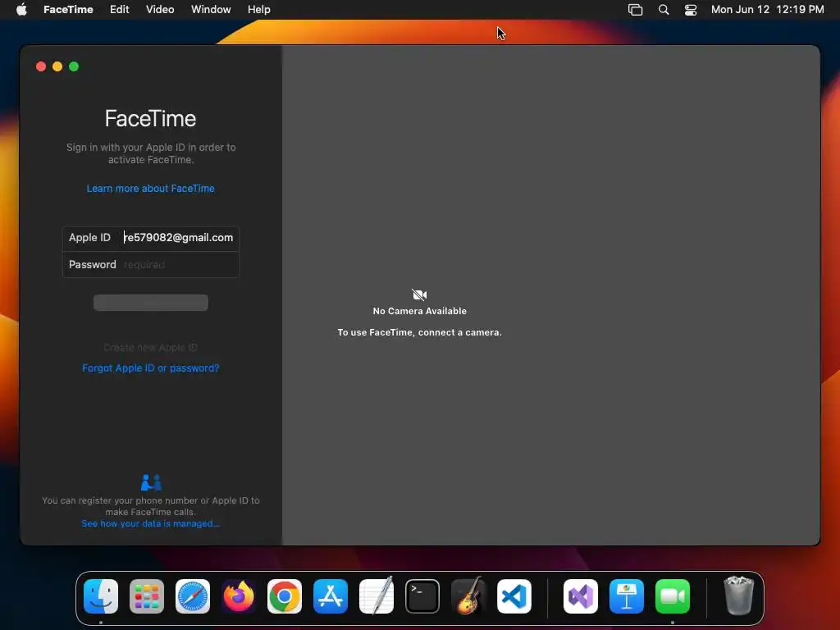Open the FaceTime app menu
Image resolution: width=840 pixels, height=630 pixels.
pyautogui.click(x=68, y=10)
